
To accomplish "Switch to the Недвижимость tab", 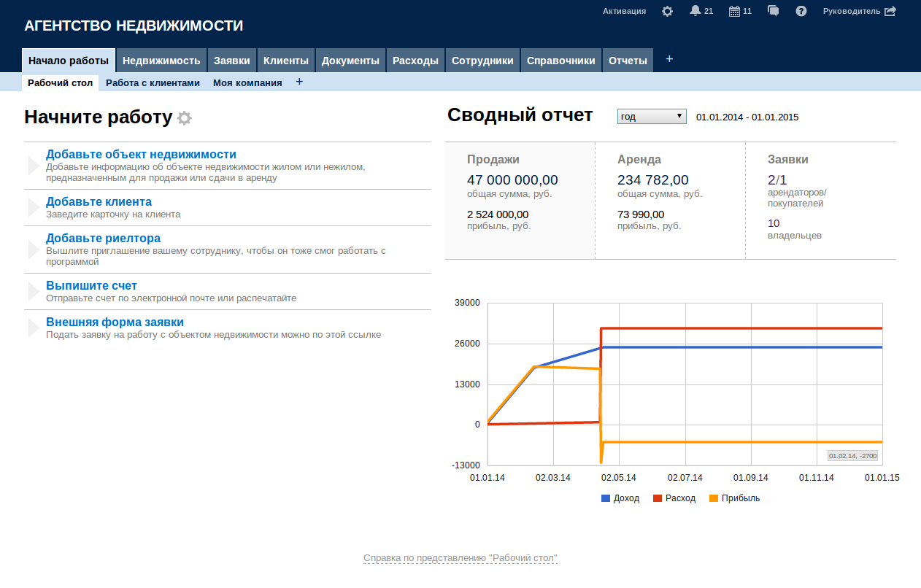I will [161, 61].
